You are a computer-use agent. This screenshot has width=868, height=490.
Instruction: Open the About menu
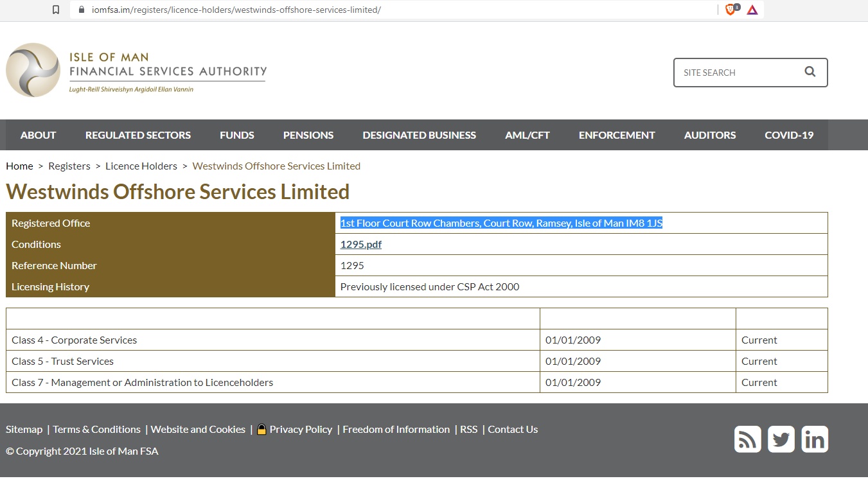point(38,135)
